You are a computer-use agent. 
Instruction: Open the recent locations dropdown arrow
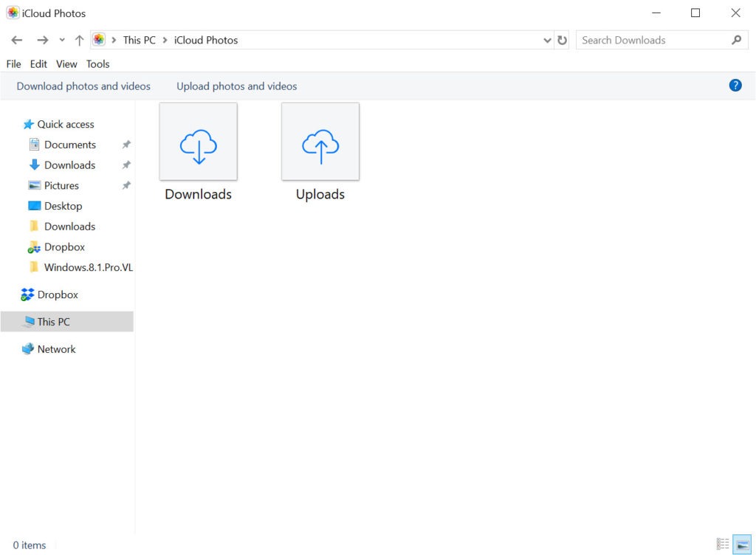click(62, 41)
